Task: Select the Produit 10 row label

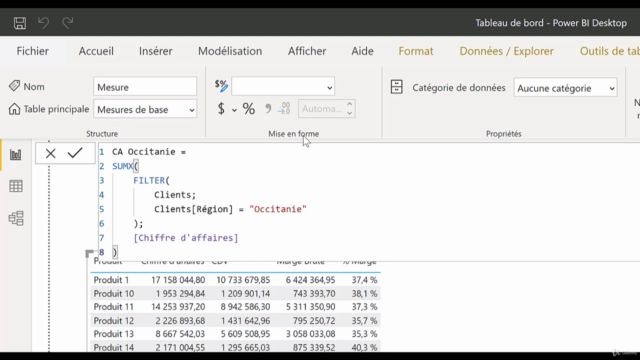Action: point(114,293)
